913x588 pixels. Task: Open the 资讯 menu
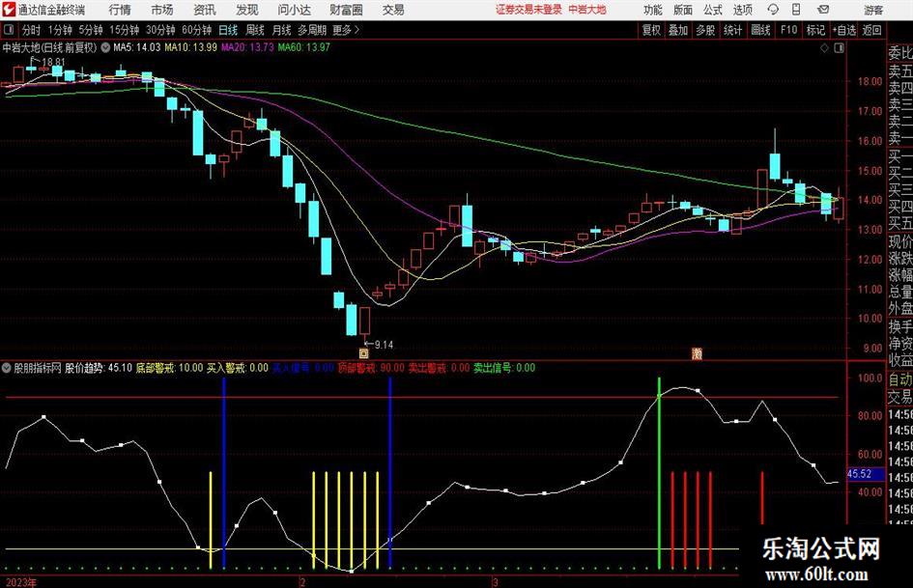pyautogui.click(x=205, y=10)
